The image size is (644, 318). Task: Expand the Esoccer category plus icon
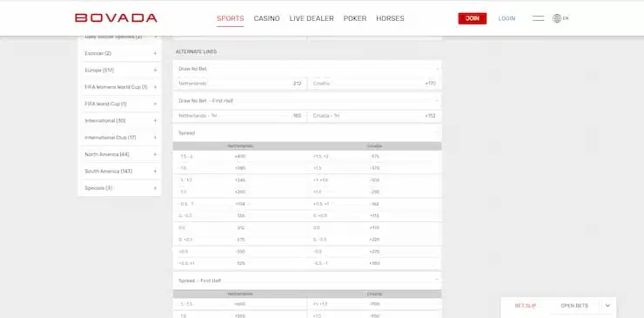(155, 53)
